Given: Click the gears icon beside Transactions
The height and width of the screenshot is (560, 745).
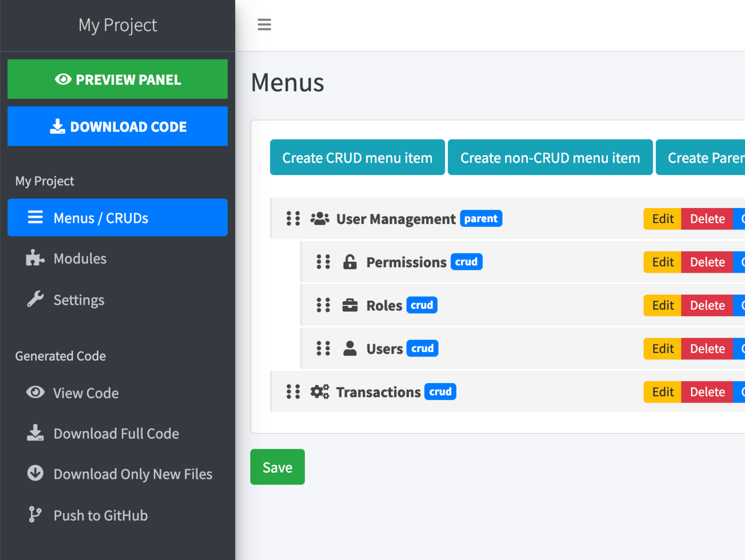Looking at the screenshot, I should (319, 392).
